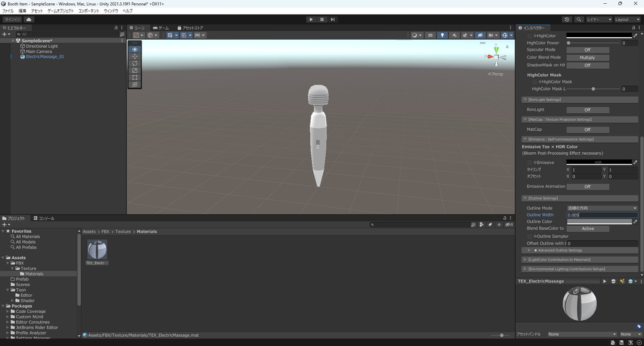Collapse the RimLight Settings section

pos(580,100)
